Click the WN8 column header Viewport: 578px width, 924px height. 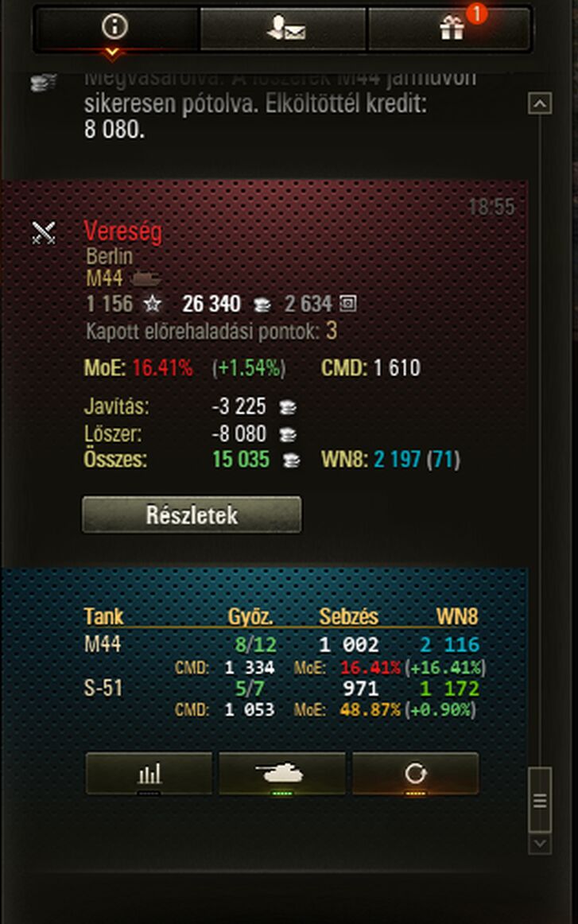click(x=456, y=616)
